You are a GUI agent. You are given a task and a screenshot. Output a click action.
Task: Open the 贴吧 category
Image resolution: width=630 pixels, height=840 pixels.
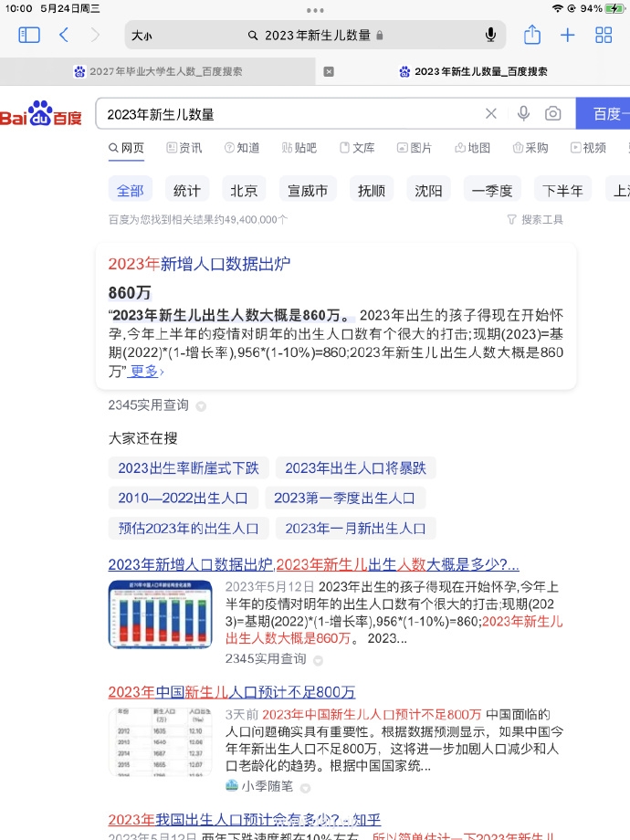pos(299,148)
